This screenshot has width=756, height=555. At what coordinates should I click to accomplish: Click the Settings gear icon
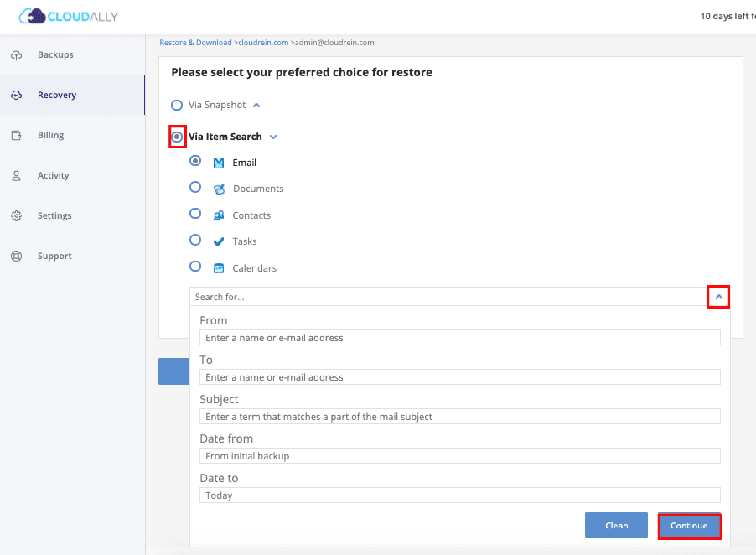(x=17, y=215)
